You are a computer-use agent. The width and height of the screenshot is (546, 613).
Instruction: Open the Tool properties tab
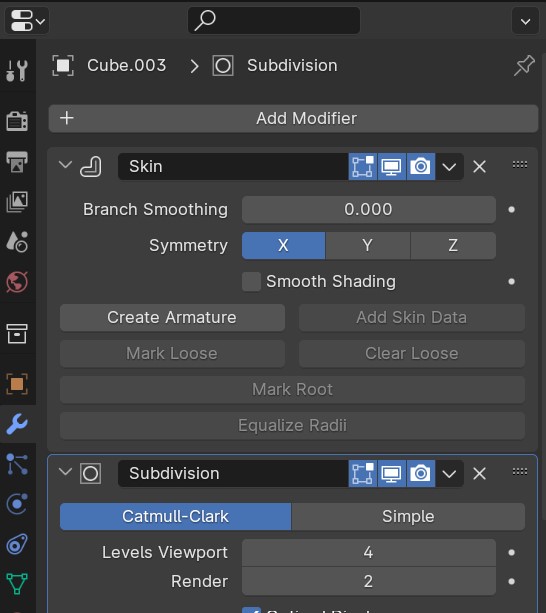tap(17, 70)
